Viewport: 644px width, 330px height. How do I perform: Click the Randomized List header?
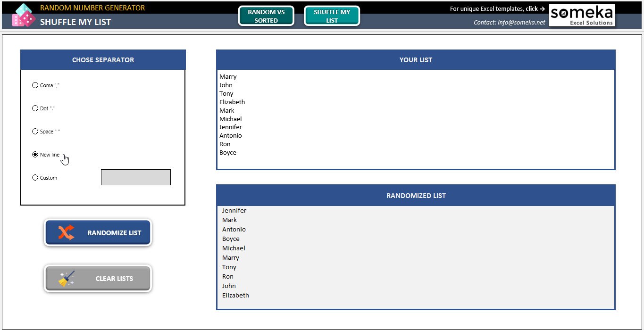point(416,195)
